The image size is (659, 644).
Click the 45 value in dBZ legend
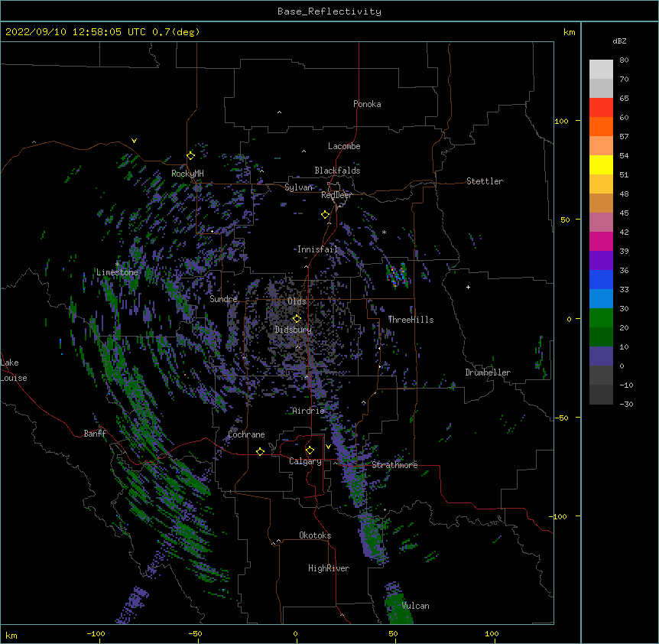click(x=624, y=213)
